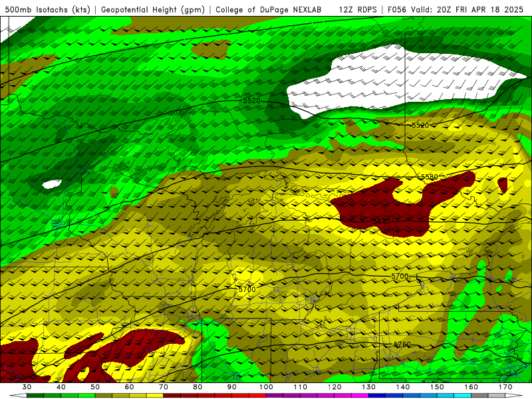The height and width of the screenshot is (399, 532).
Task: Click the 130 value on the color scale
Action: pos(369,387)
